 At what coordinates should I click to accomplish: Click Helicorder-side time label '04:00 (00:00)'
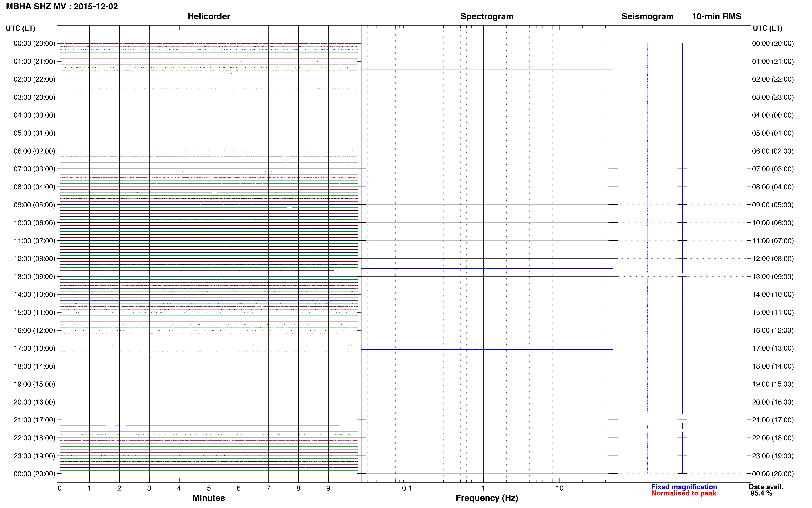tap(34, 115)
